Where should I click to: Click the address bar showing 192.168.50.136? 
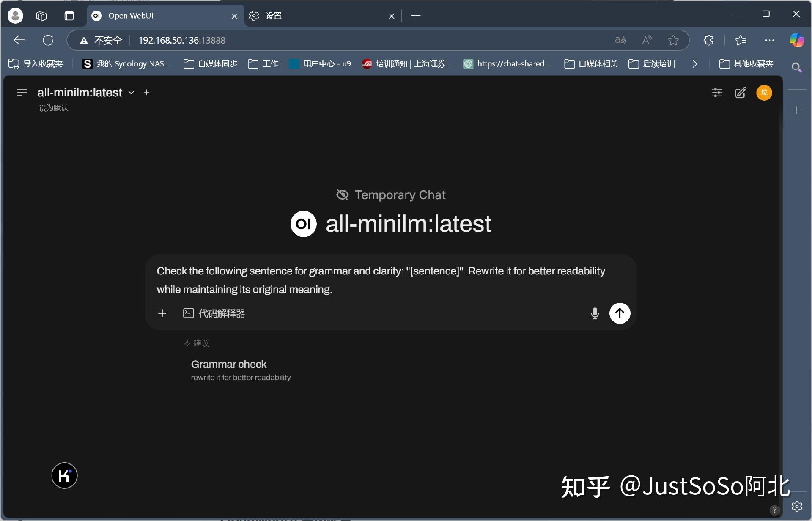pyautogui.click(x=181, y=40)
